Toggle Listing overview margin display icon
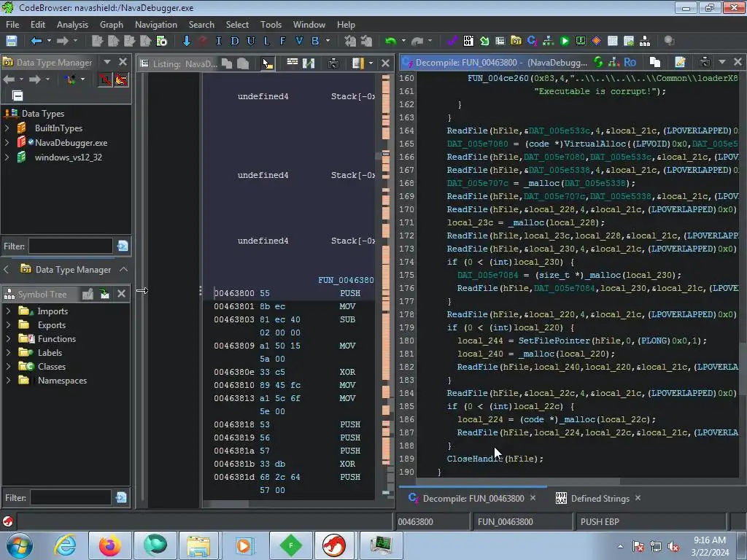The image size is (747, 560). click(x=358, y=63)
